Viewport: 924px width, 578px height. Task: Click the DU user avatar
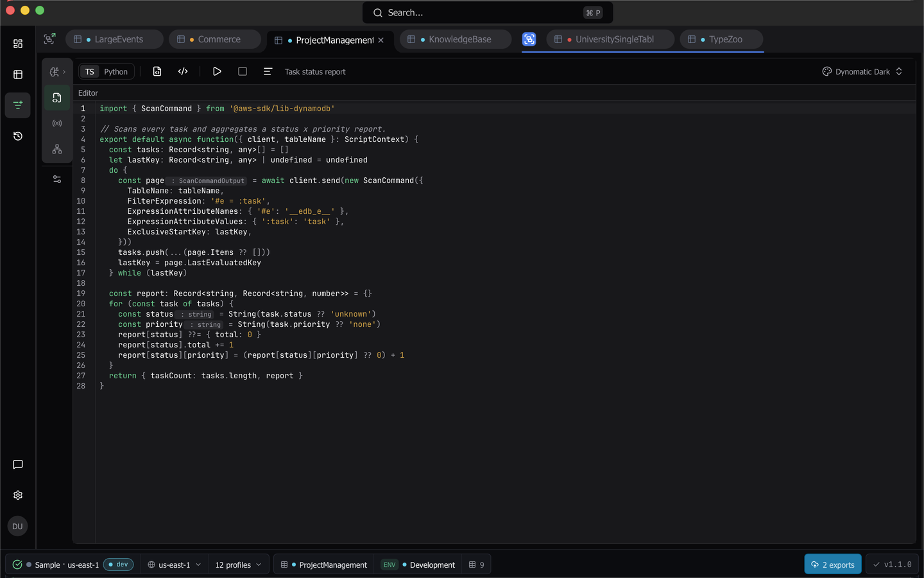[x=17, y=527]
